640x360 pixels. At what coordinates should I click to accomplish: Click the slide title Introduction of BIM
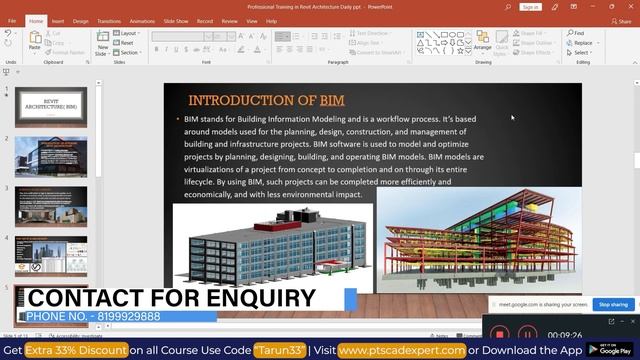click(267, 100)
